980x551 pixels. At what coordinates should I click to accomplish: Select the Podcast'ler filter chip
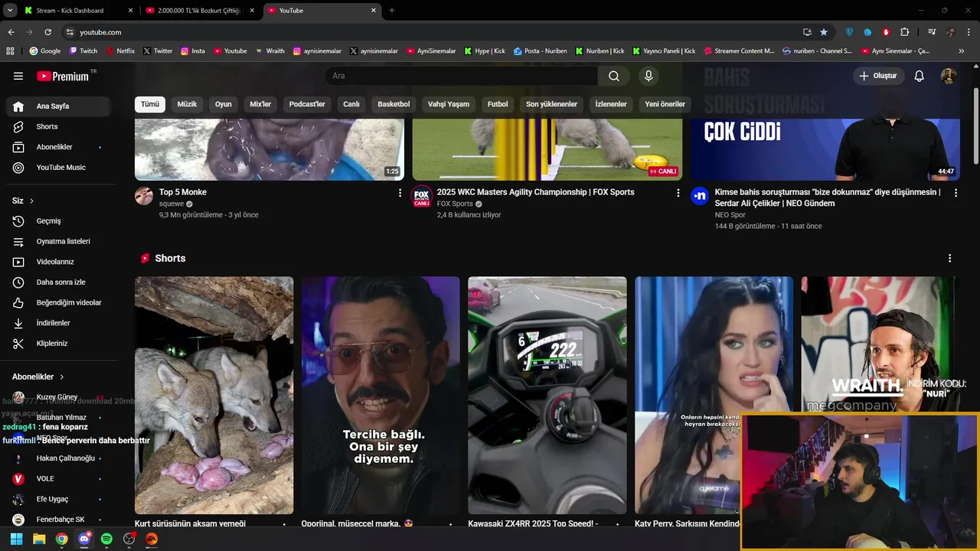click(307, 104)
